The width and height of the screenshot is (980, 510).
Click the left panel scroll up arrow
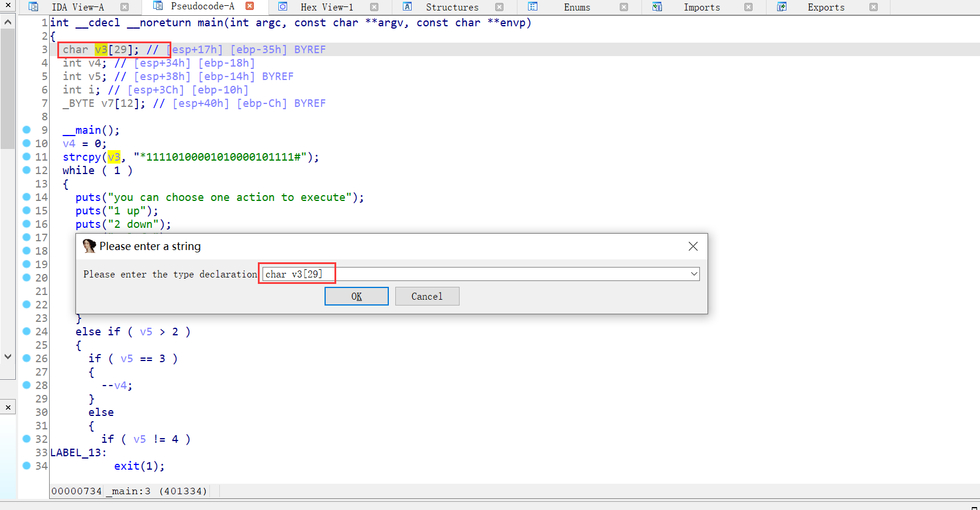[x=8, y=22]
